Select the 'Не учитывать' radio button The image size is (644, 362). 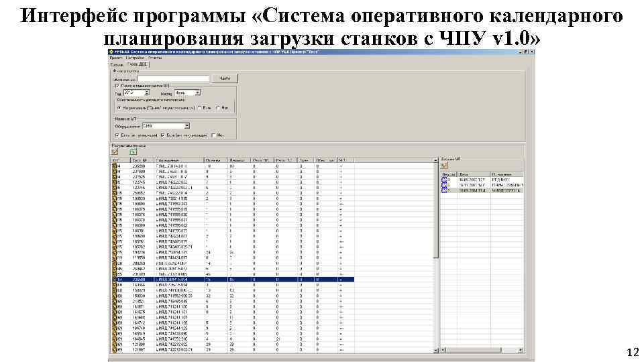coord(119,108)
